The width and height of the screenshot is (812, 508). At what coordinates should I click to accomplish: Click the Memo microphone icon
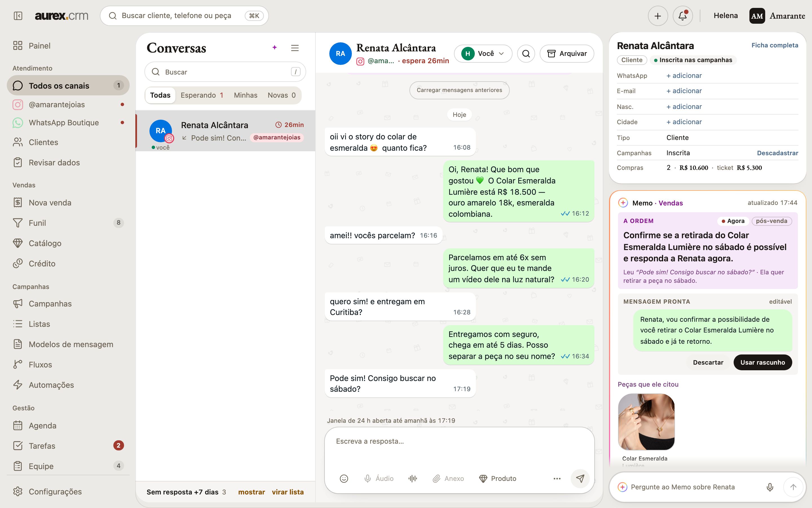click(x=770, y=487)
